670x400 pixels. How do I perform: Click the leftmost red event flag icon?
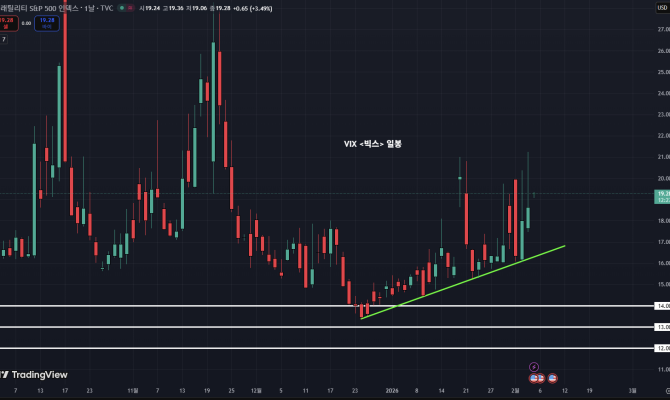coord(533,378)
